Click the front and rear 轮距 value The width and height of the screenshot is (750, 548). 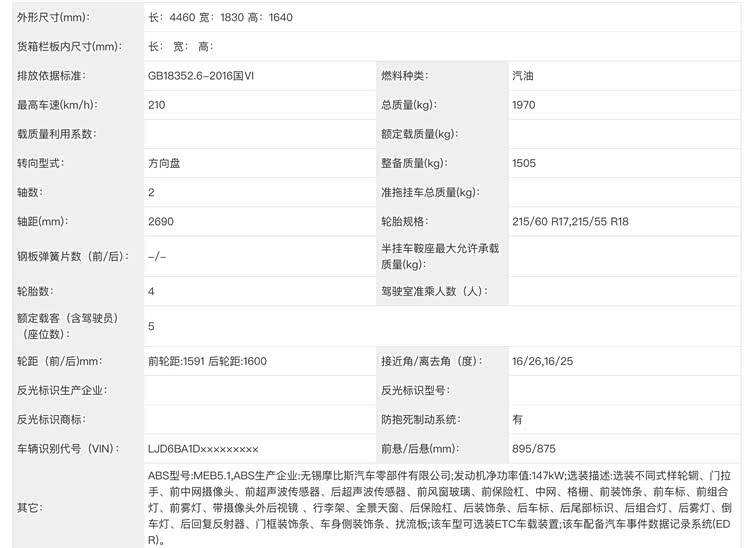[x=207, y=361]
